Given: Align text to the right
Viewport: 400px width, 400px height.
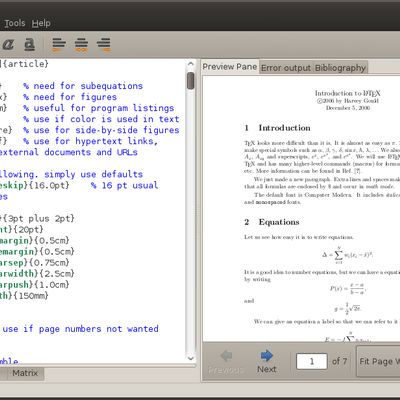Looking at the screenshot, I should click(x=104, y=45).
